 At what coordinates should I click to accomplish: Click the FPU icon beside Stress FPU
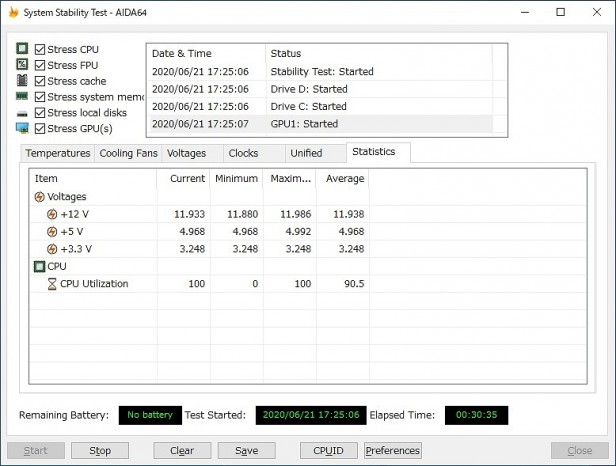coord(22,65)
